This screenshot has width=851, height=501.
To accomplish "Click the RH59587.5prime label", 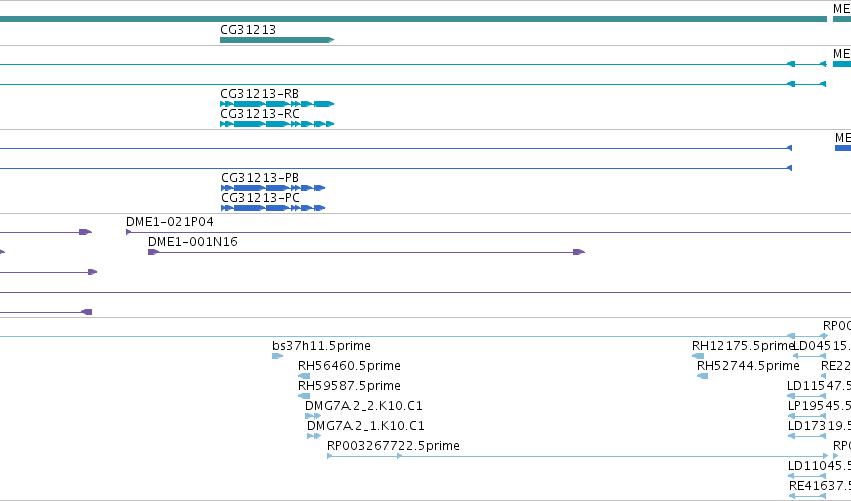I will (350, 386).
